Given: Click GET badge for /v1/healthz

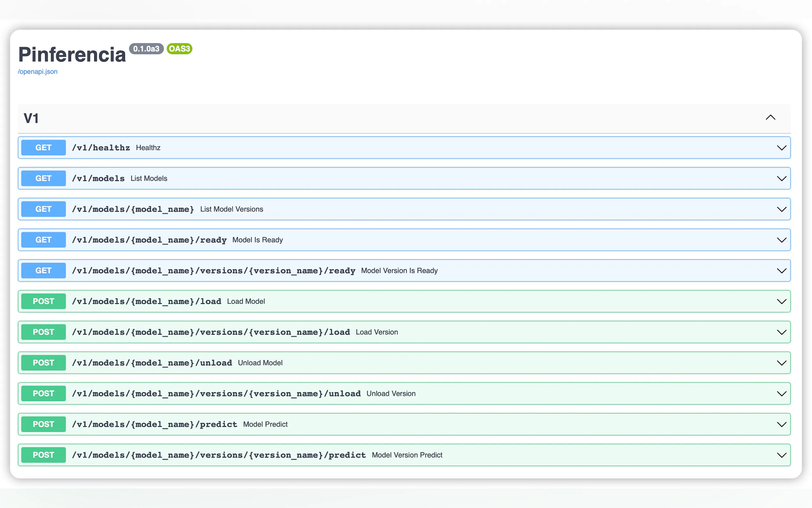Looking at the screenshot, I should click(x=43, y=147).
